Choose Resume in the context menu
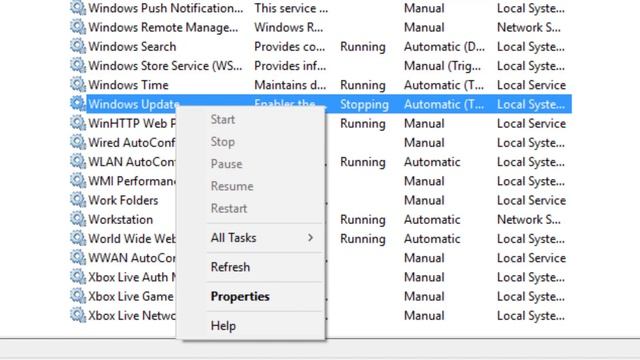 232,186
